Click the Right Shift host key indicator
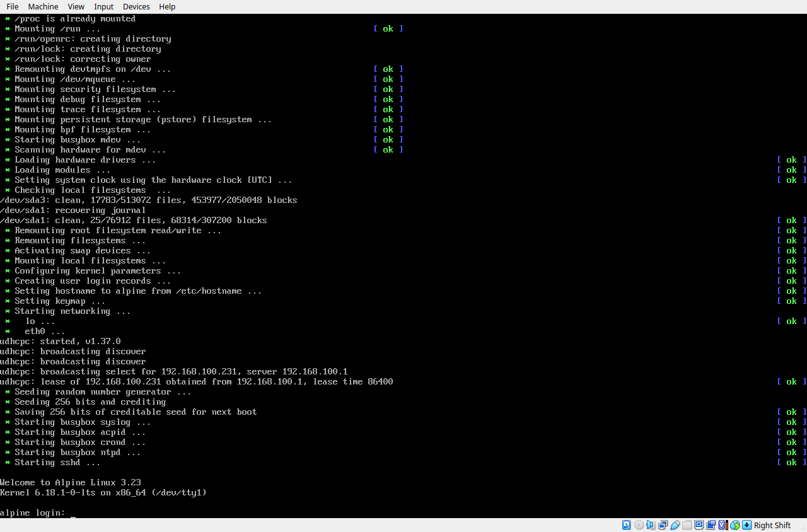 point(772,525)
